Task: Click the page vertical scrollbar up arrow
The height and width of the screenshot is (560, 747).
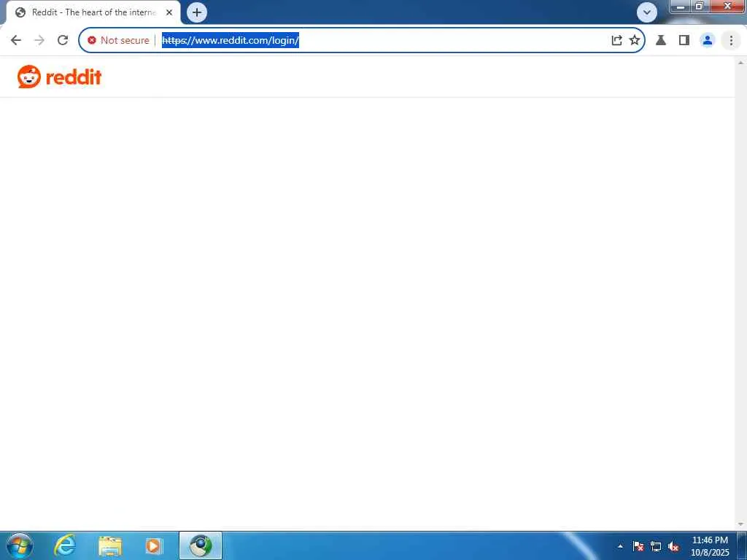Action: pyautogui.click(x=741, y=63)
